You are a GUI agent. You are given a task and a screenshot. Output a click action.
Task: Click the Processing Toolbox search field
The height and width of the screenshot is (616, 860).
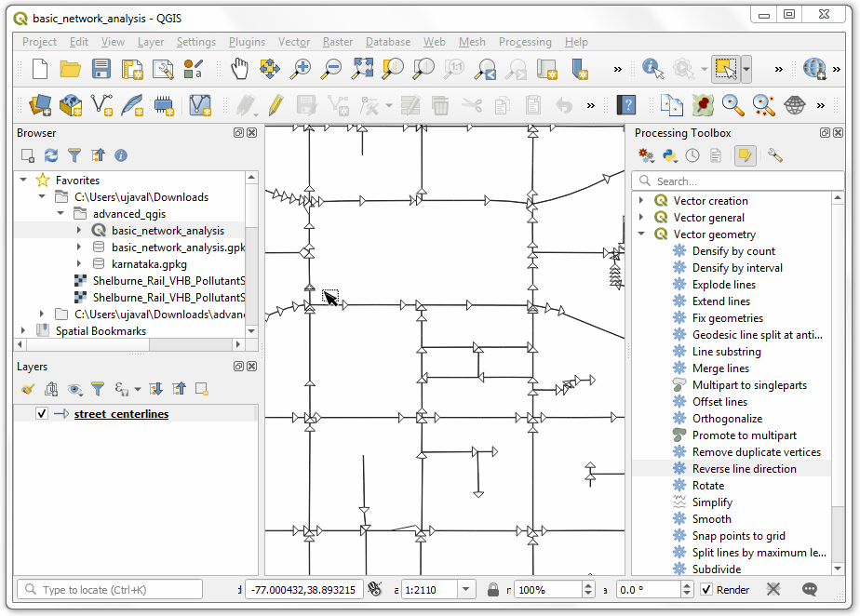coord(738,181)
